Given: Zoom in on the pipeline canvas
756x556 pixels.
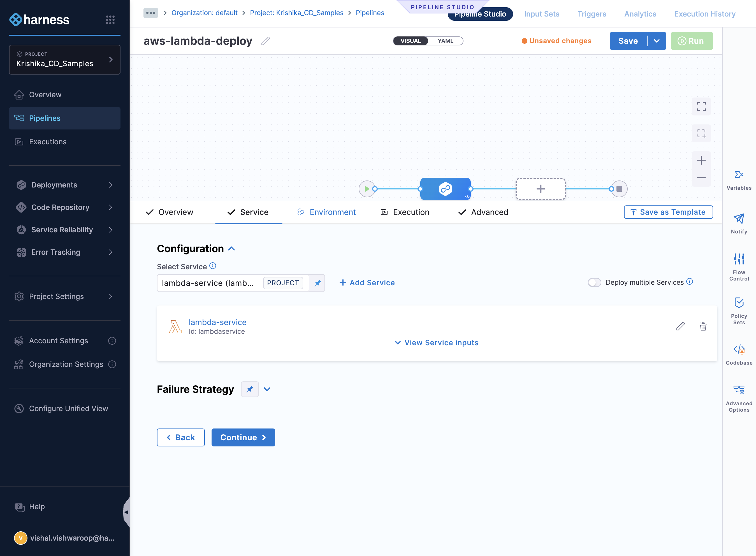Looking at the screenshot, I should tap(701, 160).
